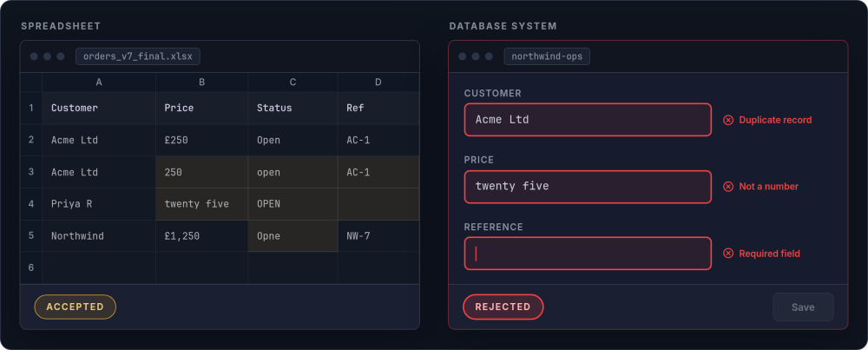Click the REFERENCE field label

click(493, 227)
